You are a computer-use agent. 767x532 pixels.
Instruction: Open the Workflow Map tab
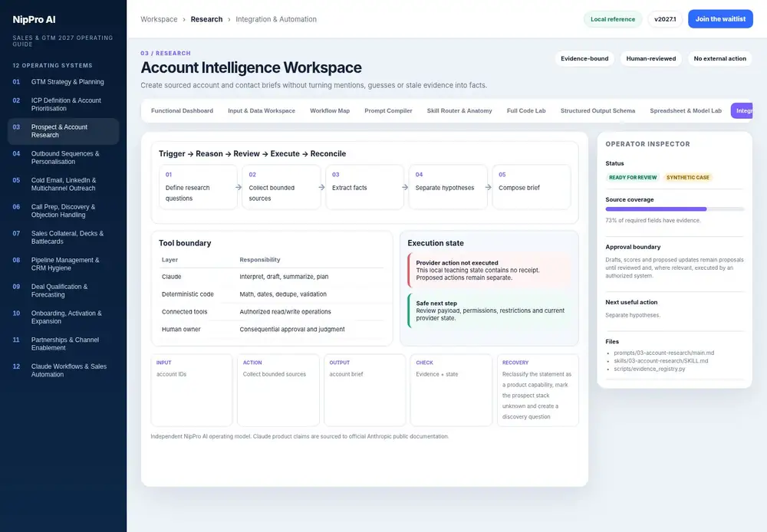tap(330, 110)
